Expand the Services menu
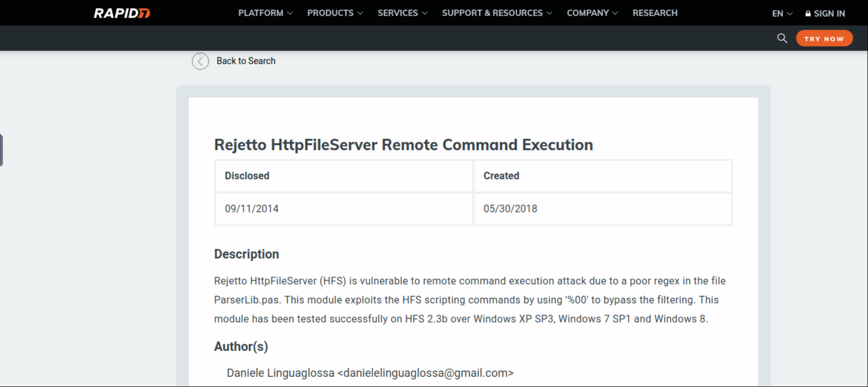This screenshot has width=868, height=387. tap(402, 13)
